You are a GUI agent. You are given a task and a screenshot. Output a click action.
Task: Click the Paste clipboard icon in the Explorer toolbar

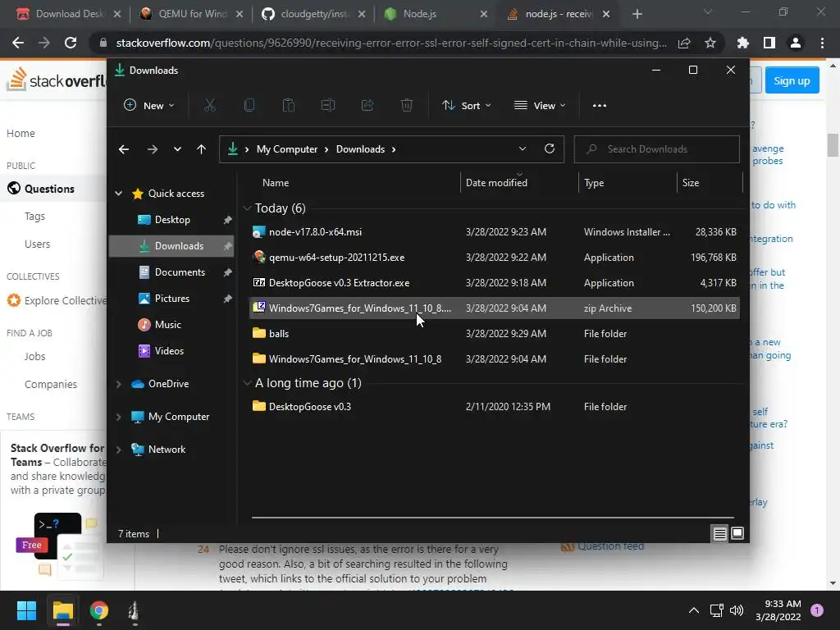click(288, 106)
